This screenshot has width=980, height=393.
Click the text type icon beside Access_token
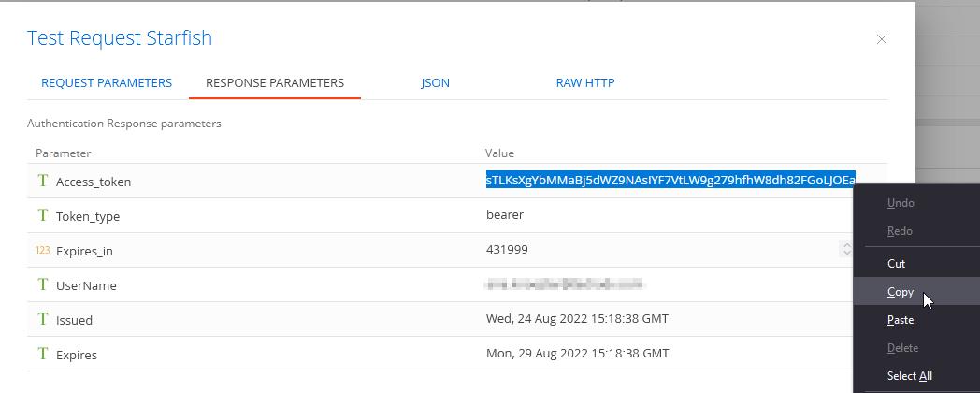[x=42, y=181]
